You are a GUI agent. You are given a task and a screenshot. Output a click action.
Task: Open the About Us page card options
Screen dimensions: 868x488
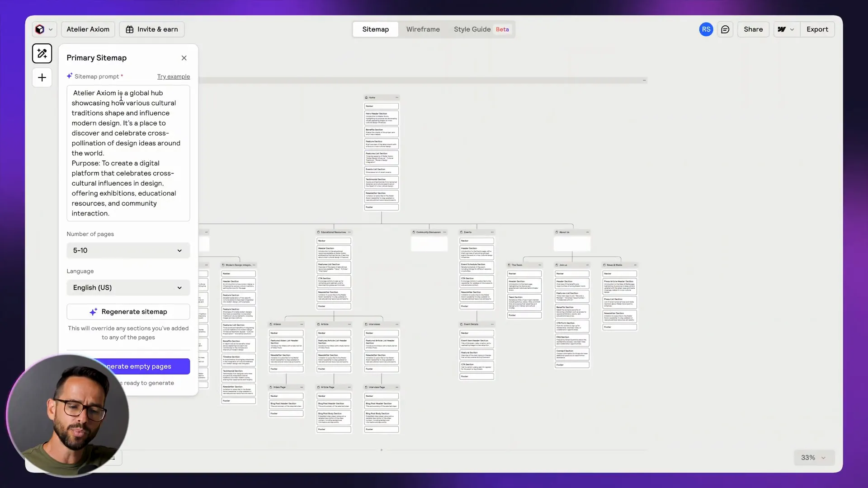(x=587, y=232)
